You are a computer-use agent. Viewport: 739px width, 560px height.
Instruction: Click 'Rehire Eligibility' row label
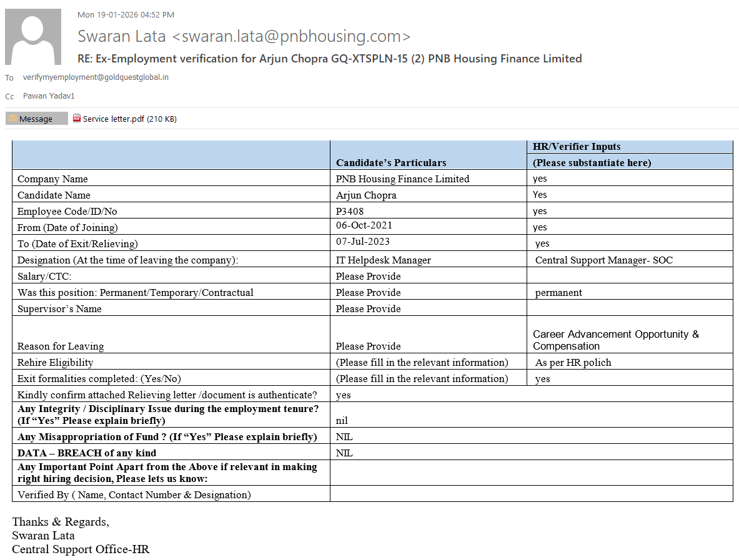[x=55, y=363]
